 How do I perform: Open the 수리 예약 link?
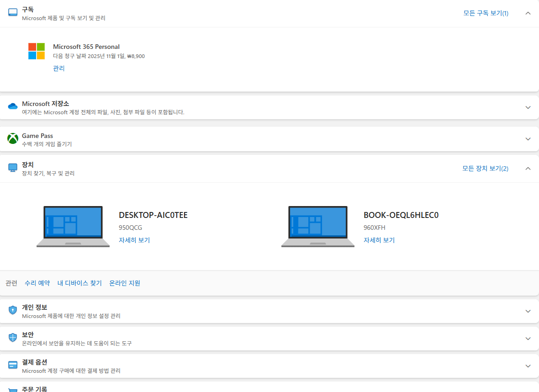[x=37, y=283]
